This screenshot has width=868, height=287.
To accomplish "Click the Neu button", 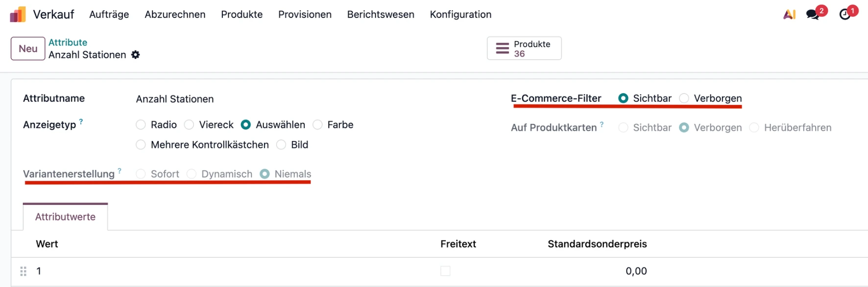I will point(27,48).
